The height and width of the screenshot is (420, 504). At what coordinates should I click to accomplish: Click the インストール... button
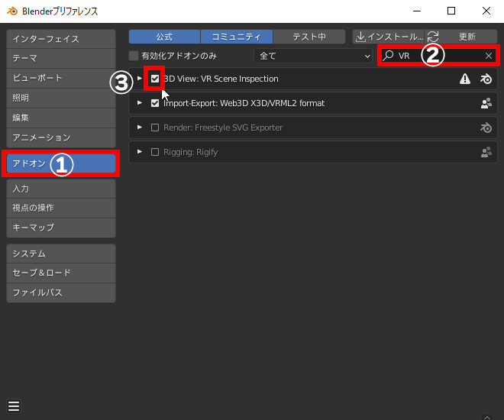click(389, 37)
